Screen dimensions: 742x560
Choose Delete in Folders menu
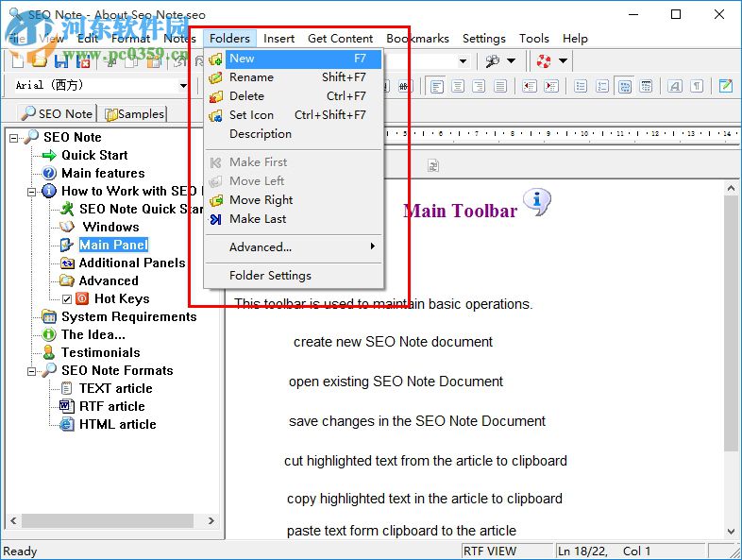tap(294, 96)
